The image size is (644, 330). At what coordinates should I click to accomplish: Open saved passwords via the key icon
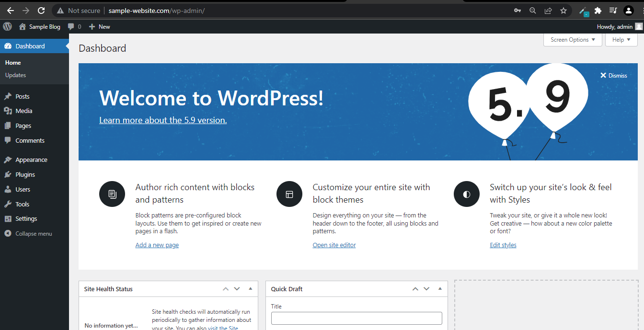(517, 11)
